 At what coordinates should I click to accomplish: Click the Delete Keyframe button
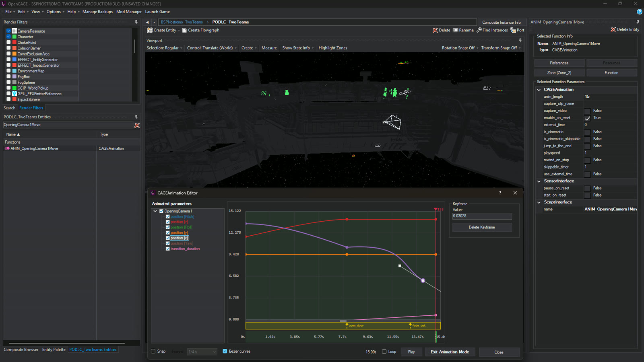(x=482, y=228)
